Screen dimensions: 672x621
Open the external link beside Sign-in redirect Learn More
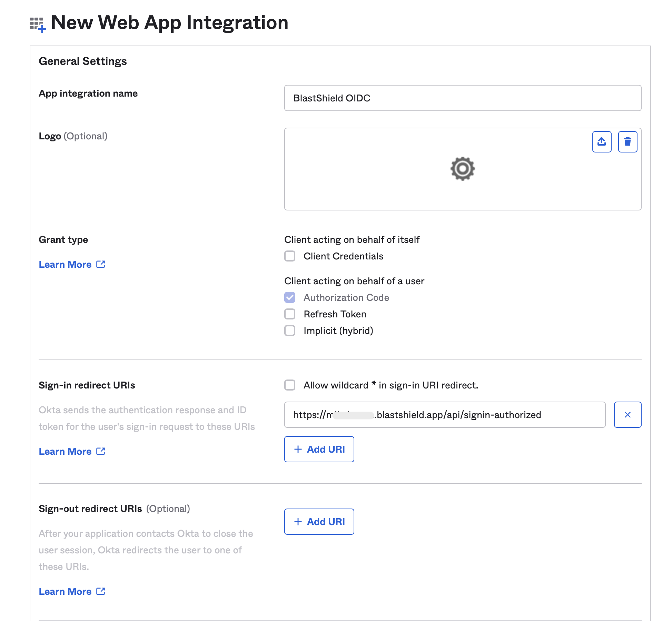point(101,451)
